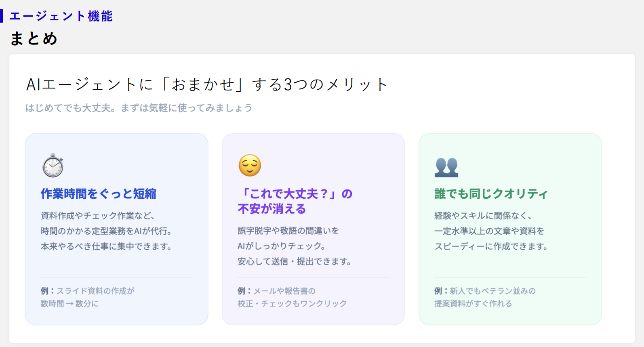644x347 pixels.
Task: Click the blue bar beside エージェント機能
Action: [x=1, y=16]
